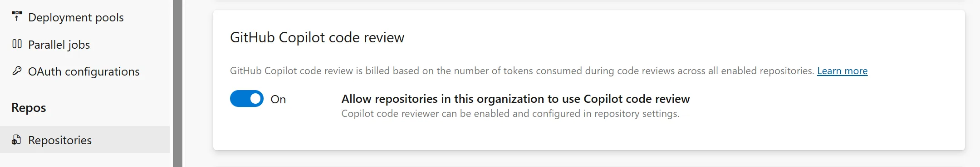Click the GitHub Copilot code review heading

pos(317,37)
